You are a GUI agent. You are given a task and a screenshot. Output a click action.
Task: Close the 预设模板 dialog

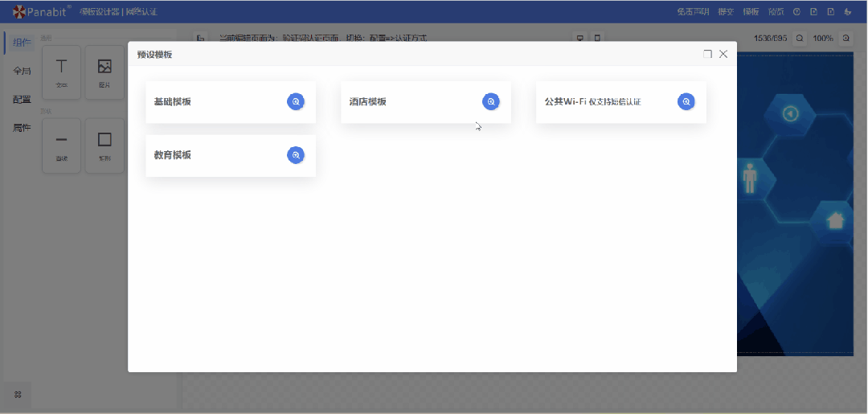pyautogui.click(x=723, y=54)
